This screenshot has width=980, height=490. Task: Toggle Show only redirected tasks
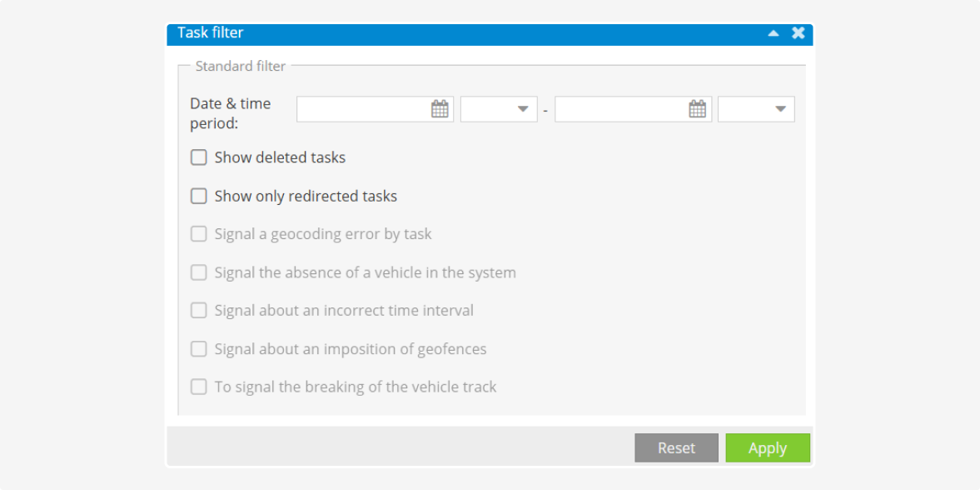pos(199,196)
